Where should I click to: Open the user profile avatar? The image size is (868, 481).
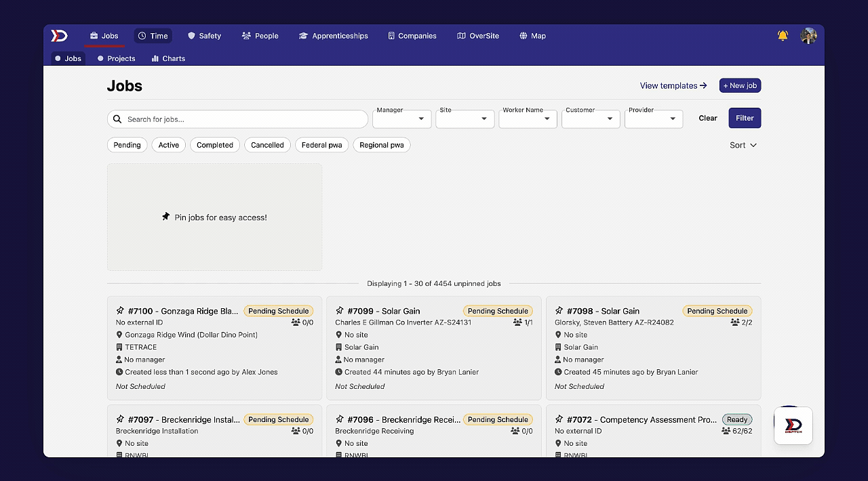[x=808, y=36]
